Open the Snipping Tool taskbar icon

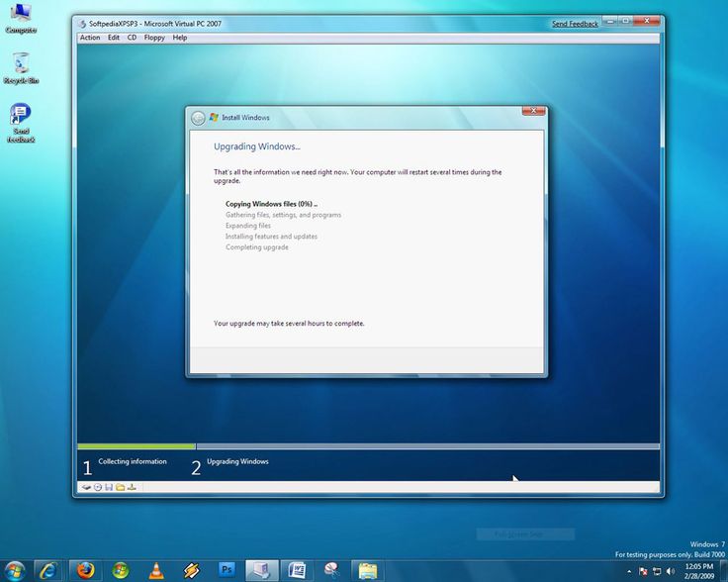[x=332, y=570]
